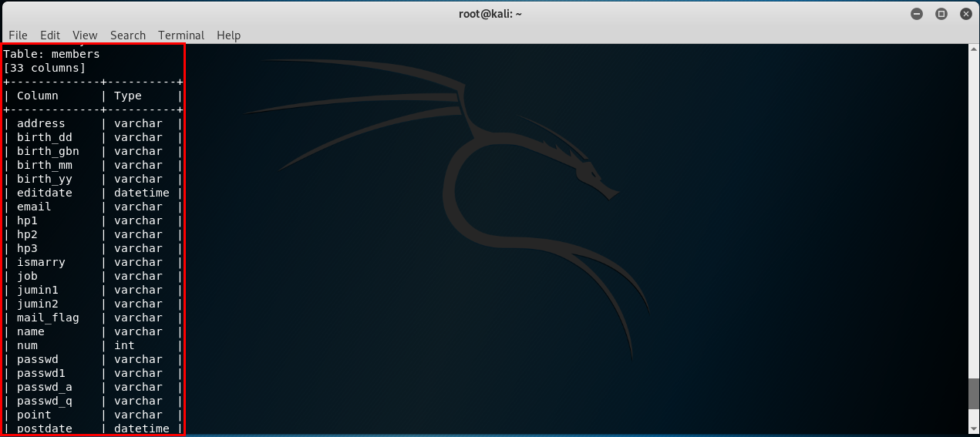
Task: Open the Edit menu
Action: [50, 35]
